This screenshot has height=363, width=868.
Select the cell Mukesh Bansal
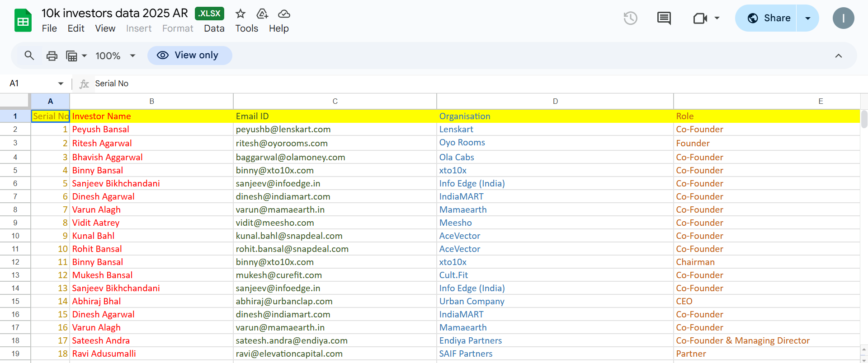click(x=151, y=275)
